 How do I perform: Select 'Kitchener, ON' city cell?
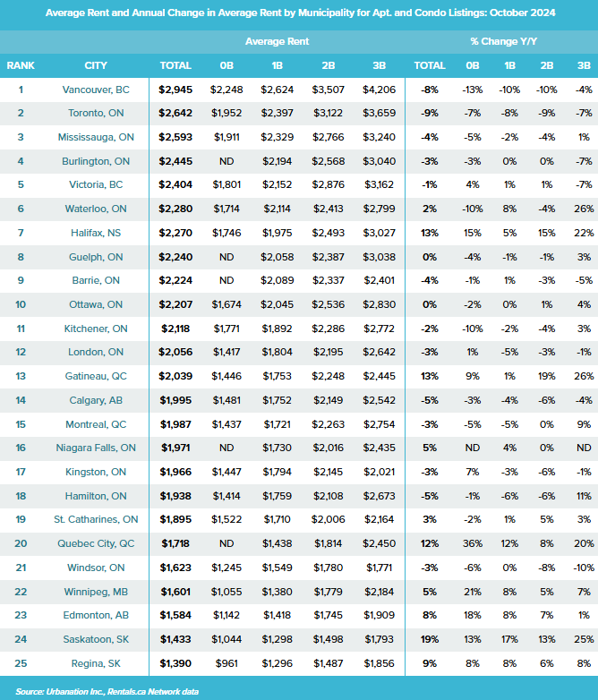click(96, 329)
